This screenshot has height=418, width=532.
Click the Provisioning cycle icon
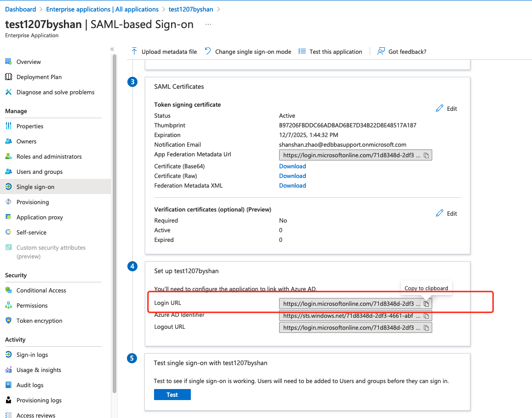click(8, 202)
